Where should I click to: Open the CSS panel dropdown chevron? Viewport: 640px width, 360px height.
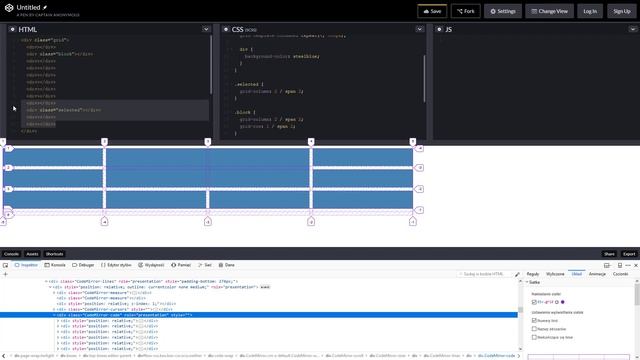click(x=419, y=29)
